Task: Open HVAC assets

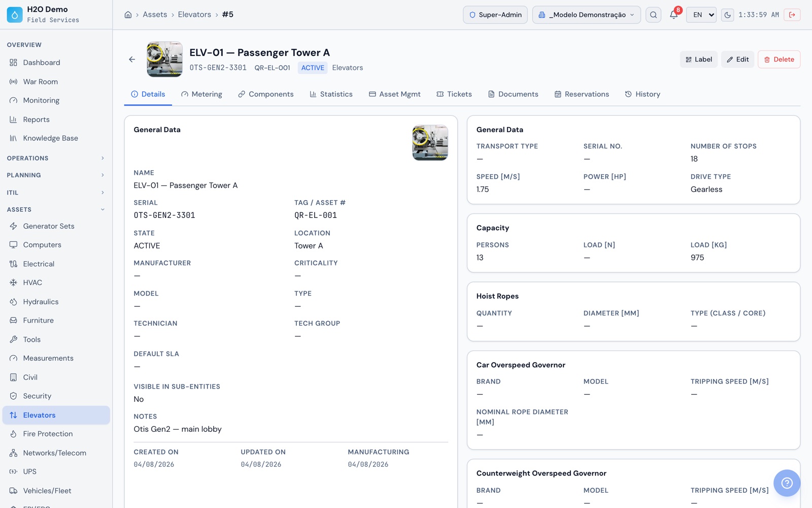Action: click(x=56, y=282)
